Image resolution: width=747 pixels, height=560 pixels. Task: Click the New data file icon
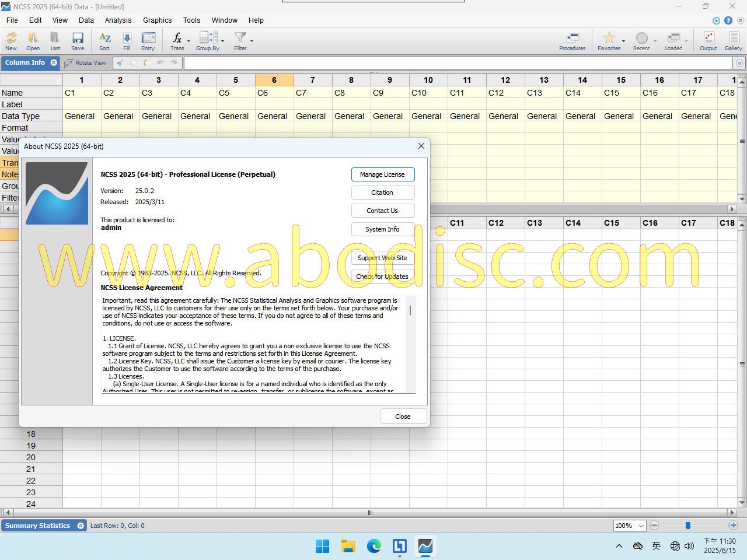(11, 41)
